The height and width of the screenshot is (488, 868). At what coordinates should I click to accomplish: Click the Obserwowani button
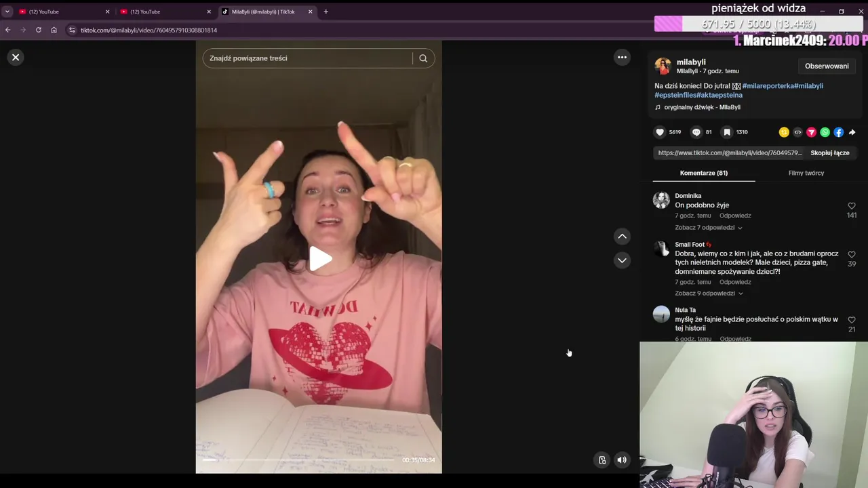tap(827, 66)
